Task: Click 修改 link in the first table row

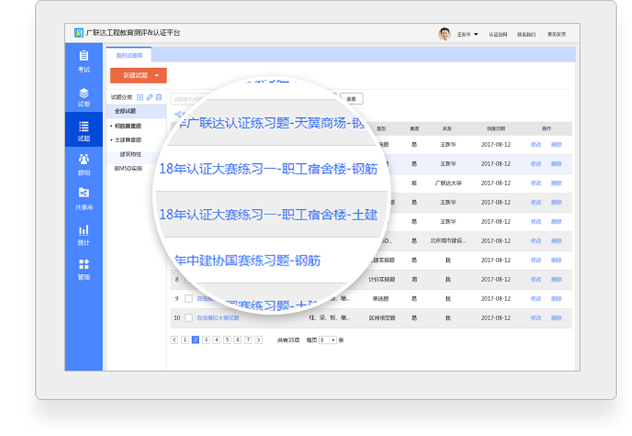Action: tap(536, 145)
